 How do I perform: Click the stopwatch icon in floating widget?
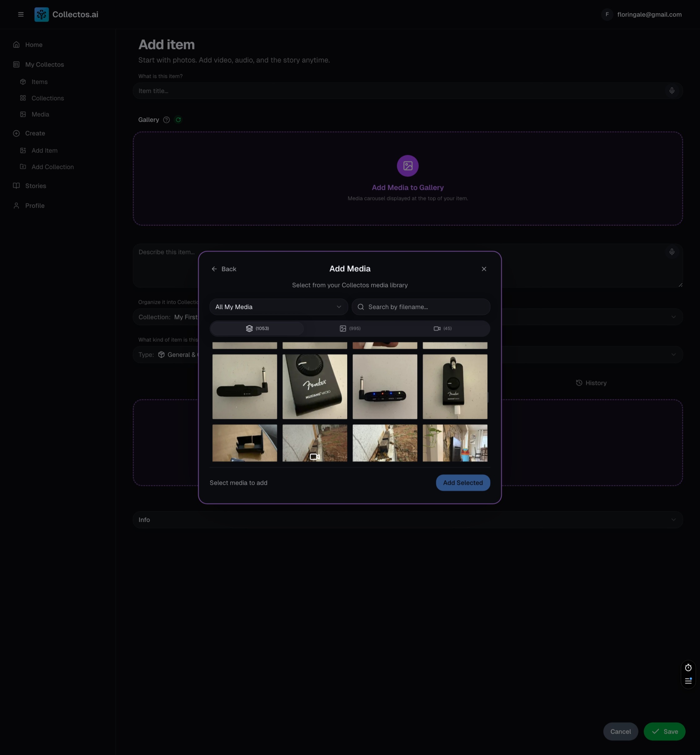point(688,668)
